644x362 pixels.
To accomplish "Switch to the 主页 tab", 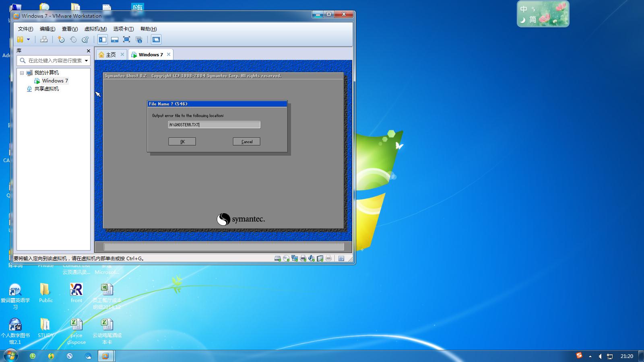I will [x=107, y=55].
